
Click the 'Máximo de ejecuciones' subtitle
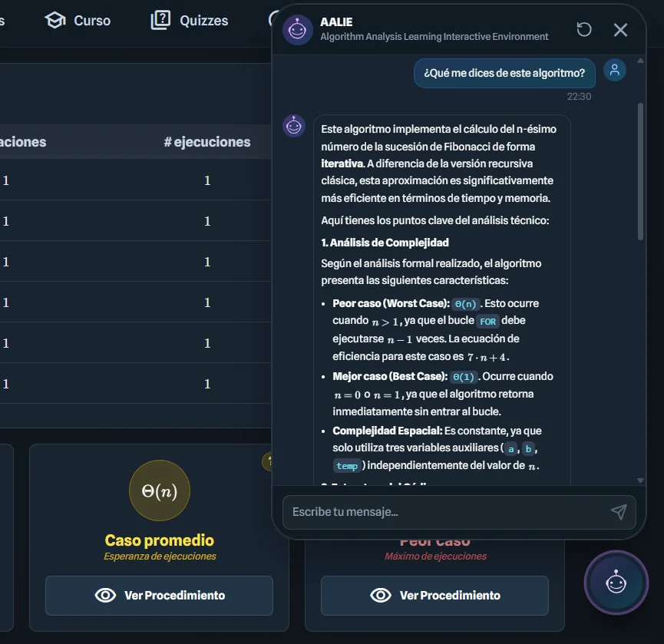(435, 556)
